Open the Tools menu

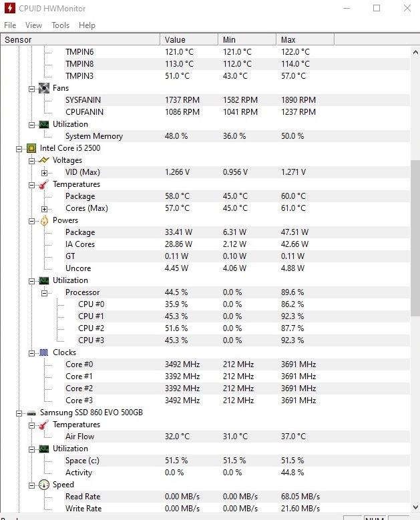60,25
